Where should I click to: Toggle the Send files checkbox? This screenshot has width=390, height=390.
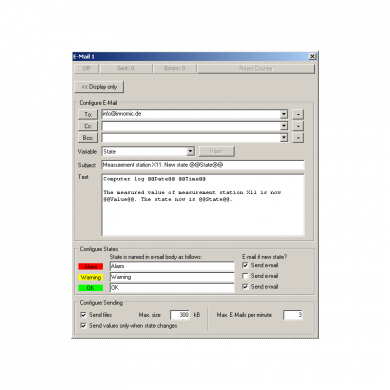pos(83,315)
